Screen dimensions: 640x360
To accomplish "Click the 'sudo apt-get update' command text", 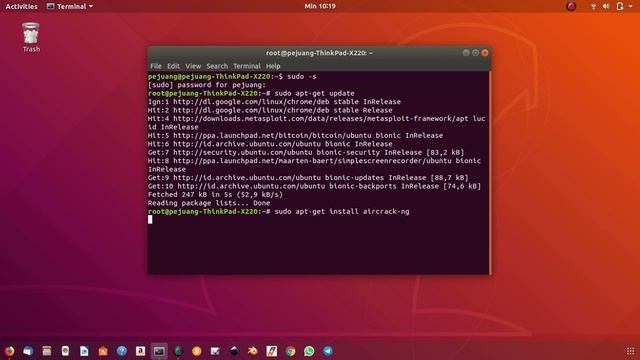I will click(x=314, y=93).
